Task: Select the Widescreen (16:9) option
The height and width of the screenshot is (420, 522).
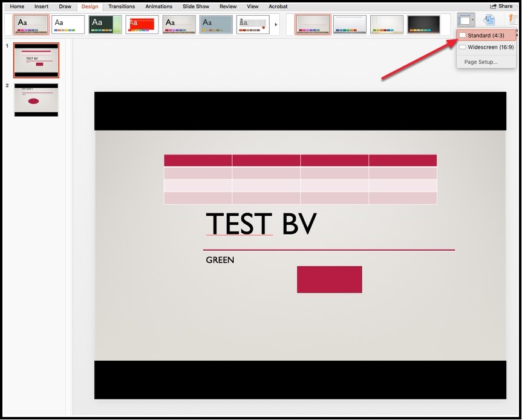Action: (x=487, y=47)
